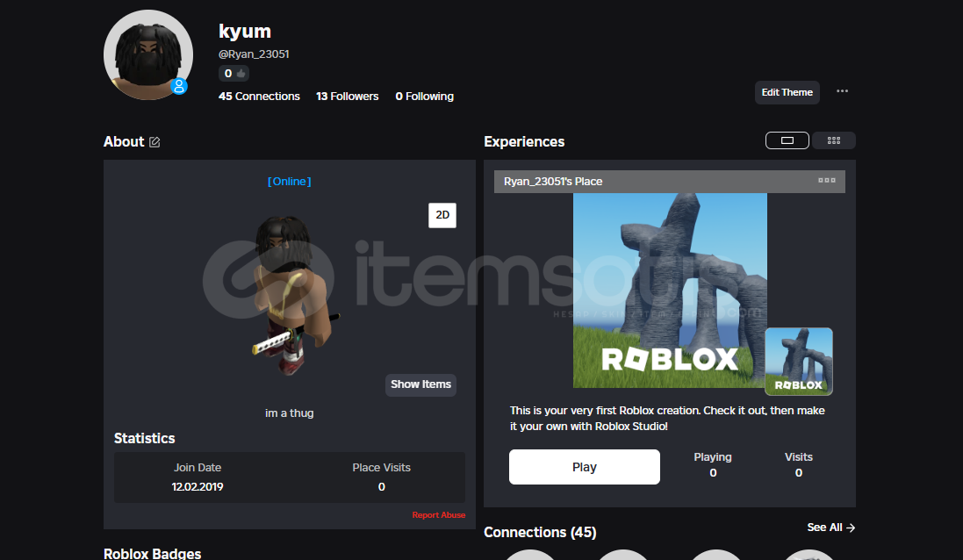The height and width of the screenshot is (560, 963).
Task: Edit the About section with pencil icon
Action: (155, 142)
